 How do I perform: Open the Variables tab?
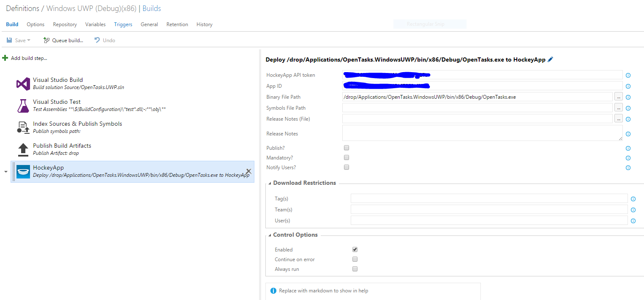(x=96, y=24)
